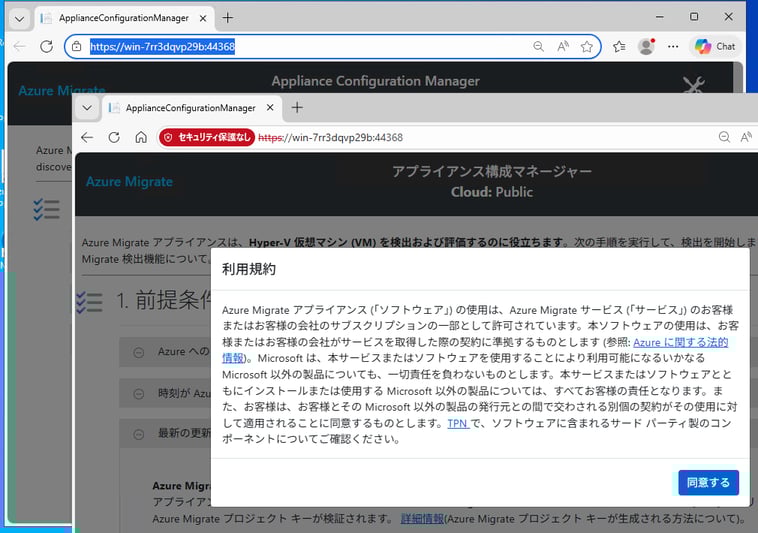The height and width of the screenshot is (533, 758).
Task: Click the wrench tools icon in the back window header
Action: (694, 84)
